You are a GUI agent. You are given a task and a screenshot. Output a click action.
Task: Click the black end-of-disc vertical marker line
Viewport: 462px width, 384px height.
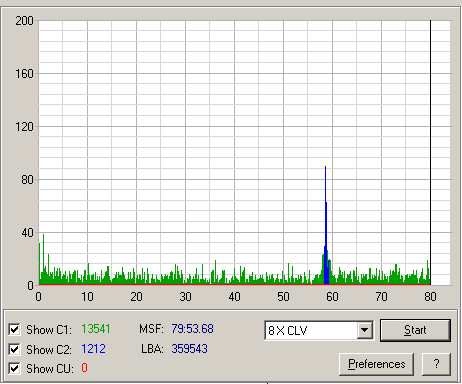tap(430, 152)
